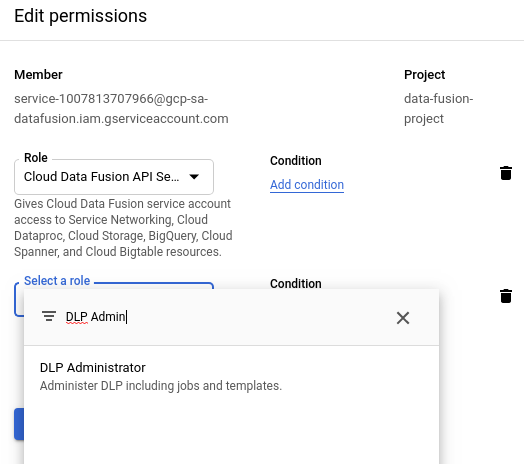Click the data-fusion-project project name
This screenshot has height=464, width=524.
pos(438,109)
